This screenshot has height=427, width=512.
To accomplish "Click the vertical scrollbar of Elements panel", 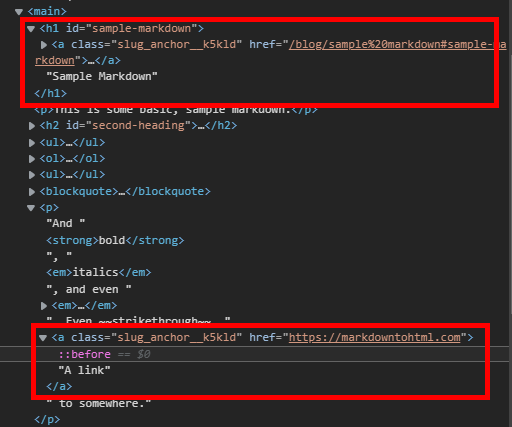I will 510,183.
